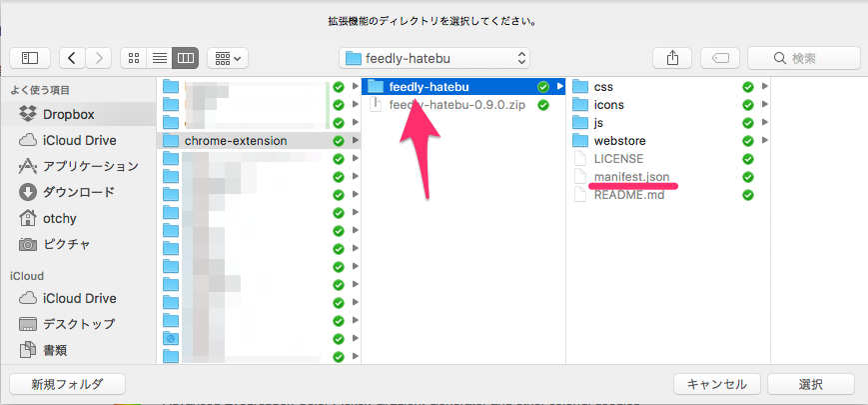Open the feedly-hatebu path popup menu
The height and width of the screenshot is (405, 868).
[434, 58]
